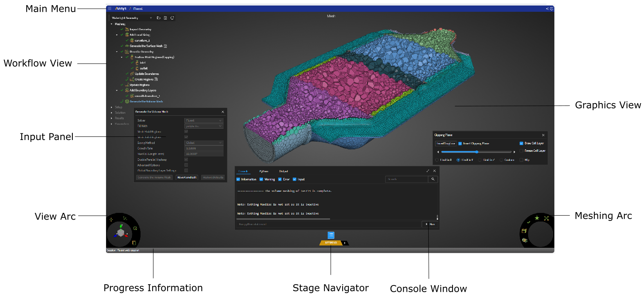Viewport: 644px width, 298px height.
Task: Click the Restore Defaults button
Action: click(213, 178)
